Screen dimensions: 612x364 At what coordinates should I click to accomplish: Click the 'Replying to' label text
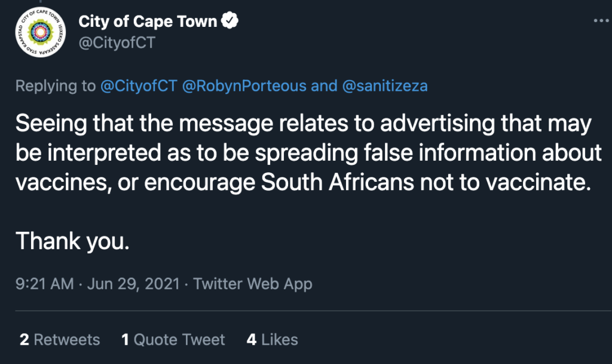[x=55, y=86]
